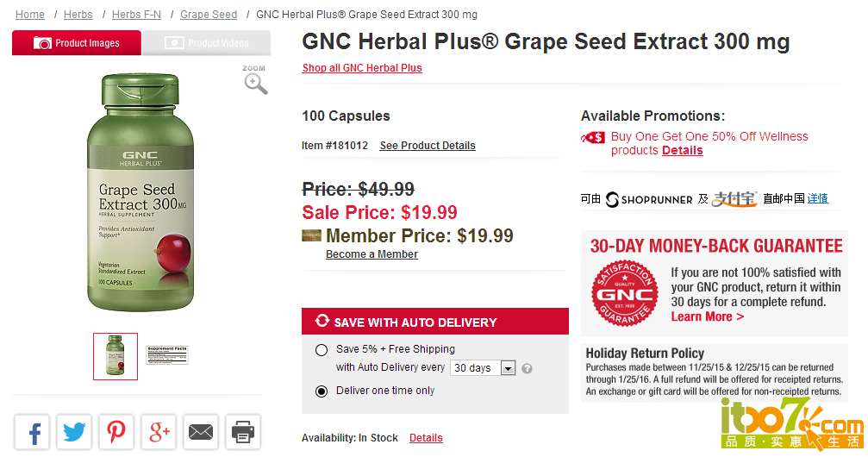Share product on Facebook
The image size is (868, 457).
(32, 431)
